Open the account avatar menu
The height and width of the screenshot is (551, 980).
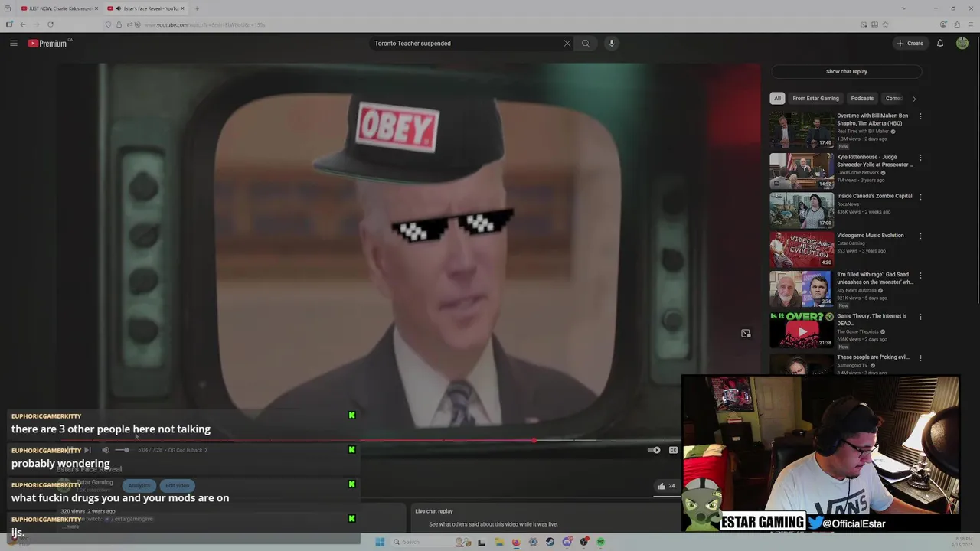(962, 44)
